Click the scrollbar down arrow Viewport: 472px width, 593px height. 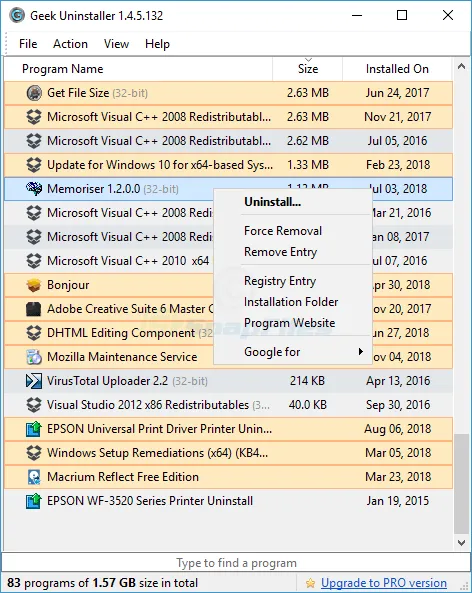pyautogui.click(x=461, y=543)
